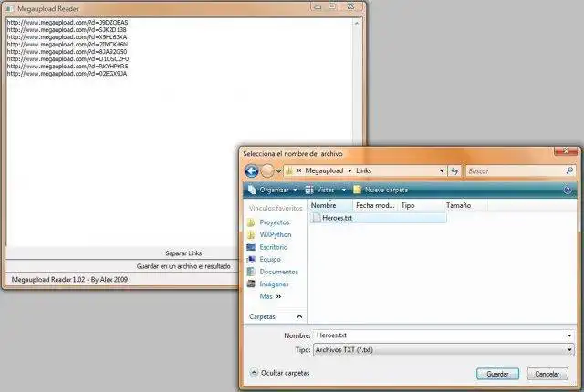Click the Megaupload Reader title bar icon

[x=9, y=8]
